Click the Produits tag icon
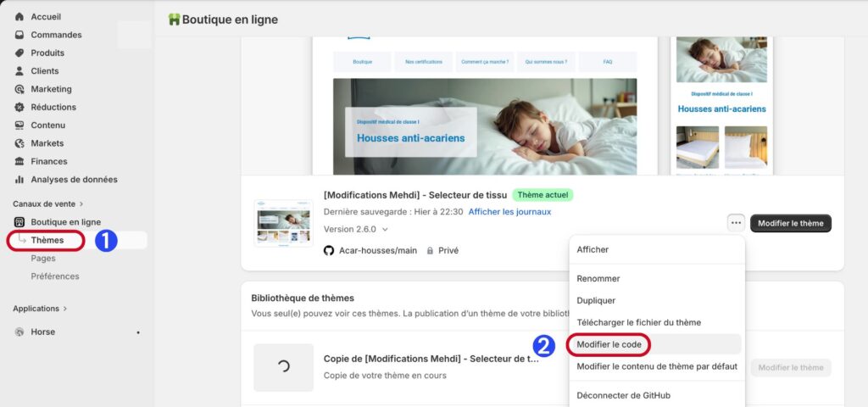Image resolution: width=868 pixels, height=407 pixels. [x=19, y=53]
